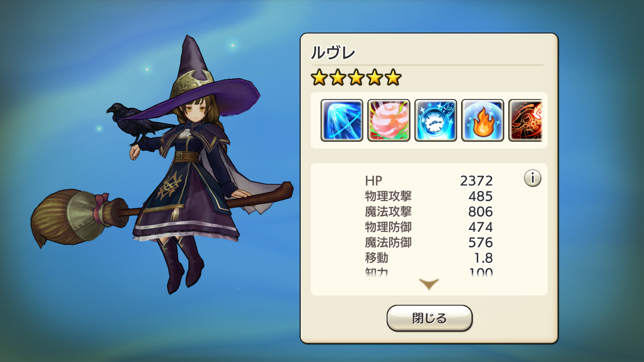The width and height of the screenshot is (644, 362).
Task: Click the first gold rarity star
Action: [319, 78]
